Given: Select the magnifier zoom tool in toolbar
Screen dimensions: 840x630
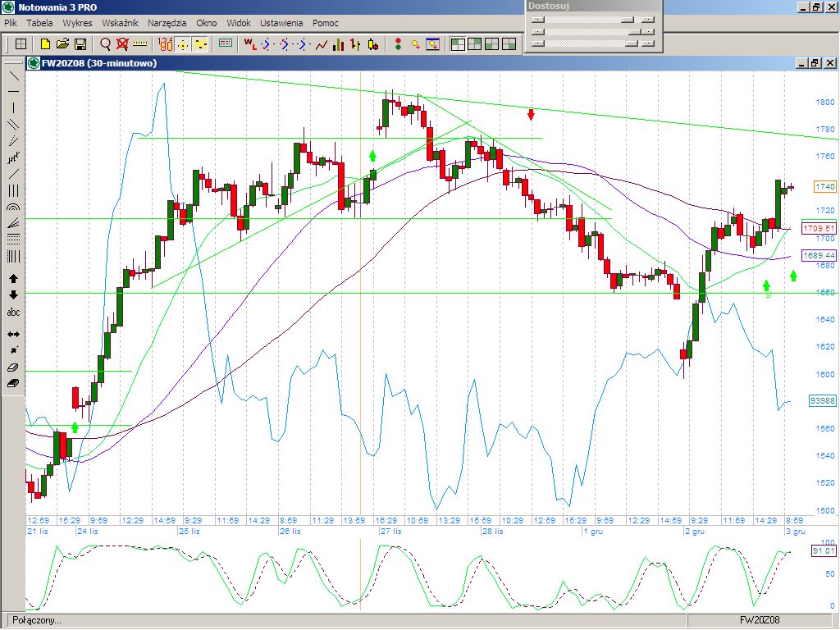Looking at the screenshot, I should [x=106, y=44].
